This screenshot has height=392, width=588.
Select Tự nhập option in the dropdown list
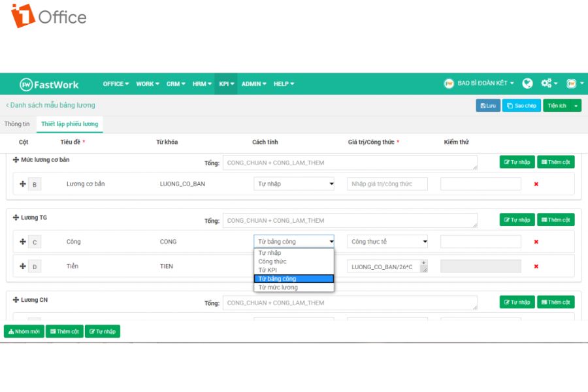pyautogui.click(x=294, y=253)
